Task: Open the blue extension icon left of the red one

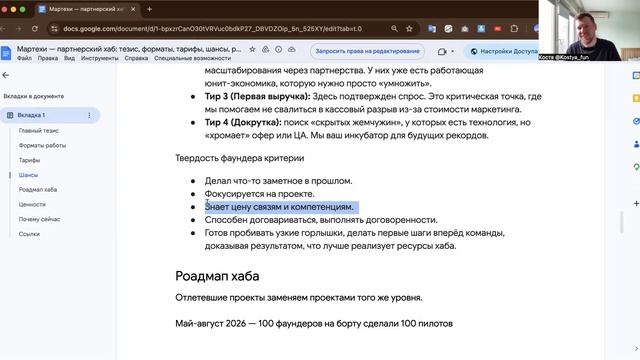Action: tap(481, 29)
